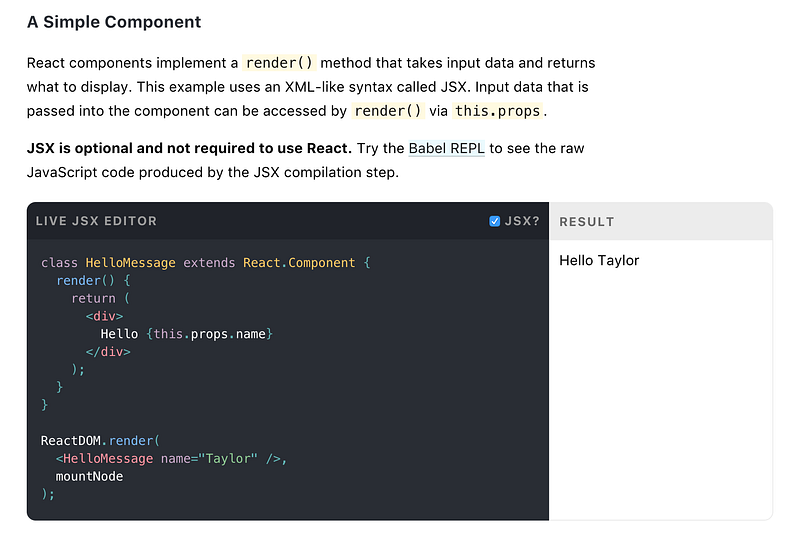
Task: Place cursor on the ReactDOM.render( line
Action: [x=100, y=441]
